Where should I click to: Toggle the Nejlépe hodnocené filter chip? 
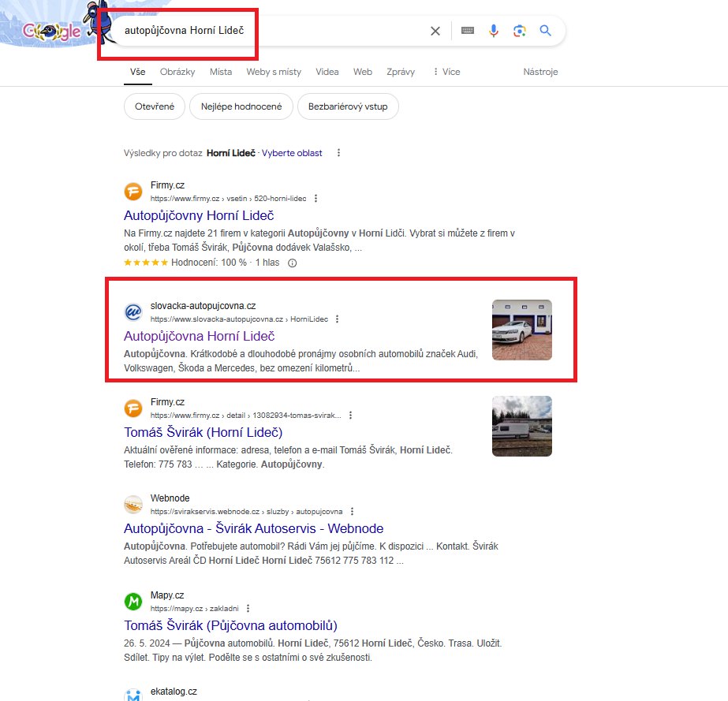tap(241, 106)
